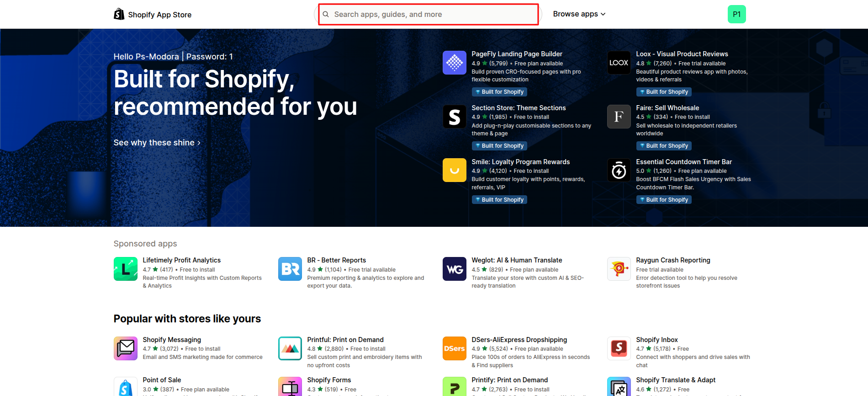Image resolution: width=868 pixels, height=396 pixels.
Task: Open Raygun Crash Reporting title
Action: pos(673,260)
